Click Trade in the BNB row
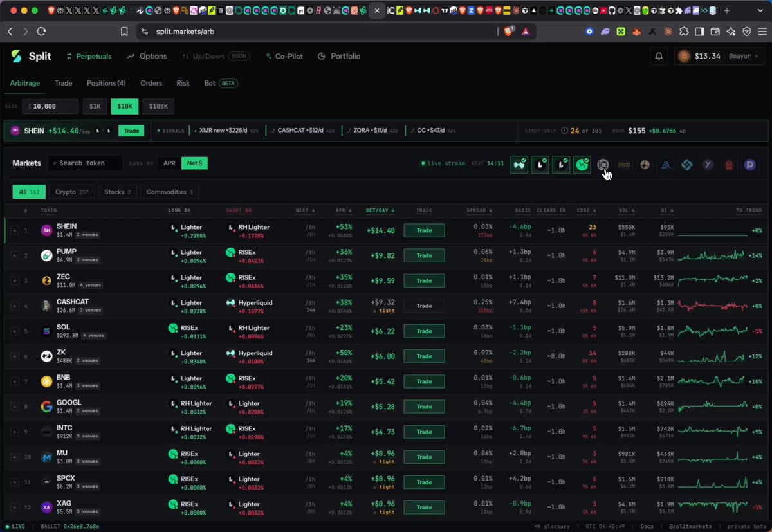 click(x=424, y=381)
